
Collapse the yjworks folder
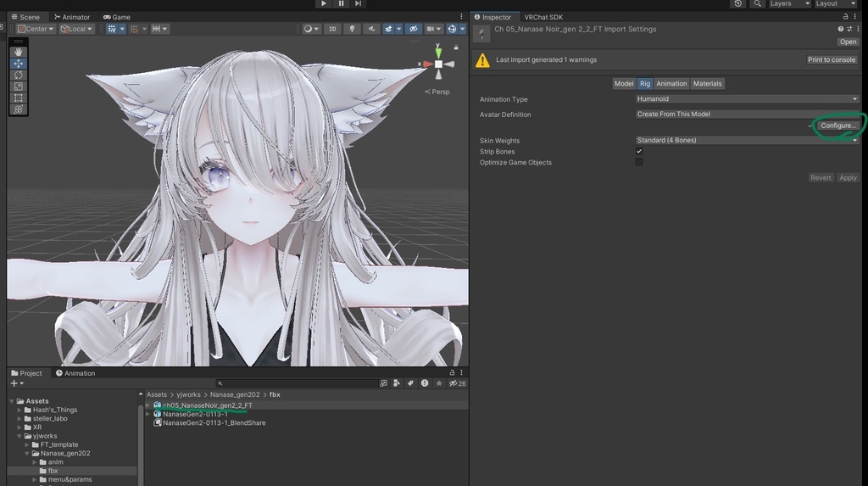pos(19,436)
